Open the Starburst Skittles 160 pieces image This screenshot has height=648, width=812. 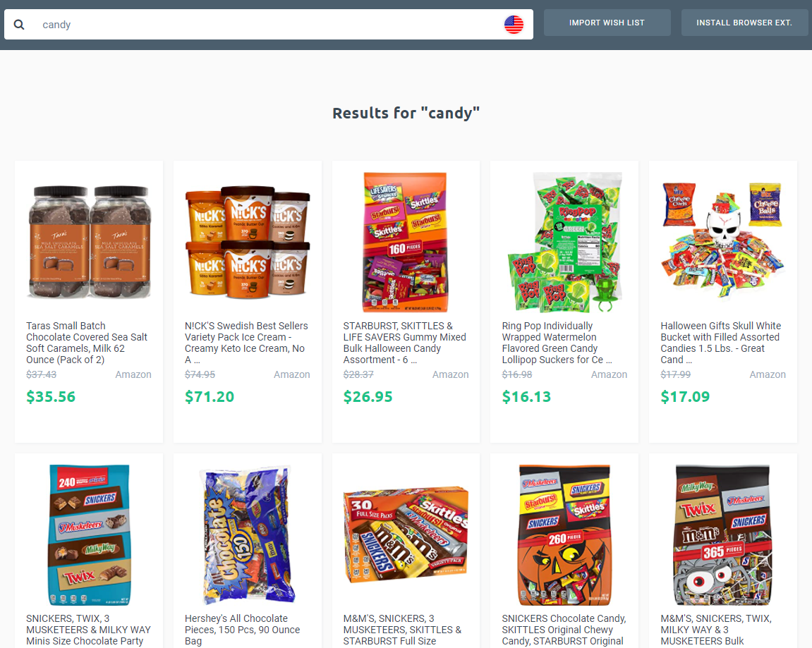point(406,243)
